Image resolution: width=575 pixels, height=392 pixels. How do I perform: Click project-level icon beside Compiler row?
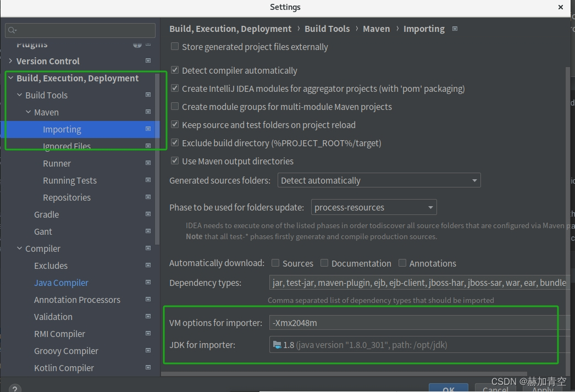148,248
